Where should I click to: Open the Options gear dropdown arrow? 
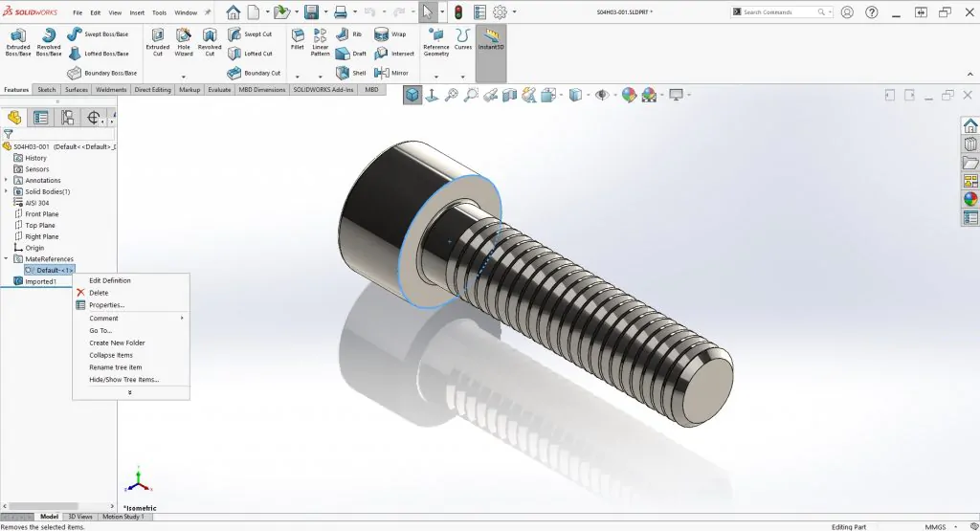click(x=514, y=11)
